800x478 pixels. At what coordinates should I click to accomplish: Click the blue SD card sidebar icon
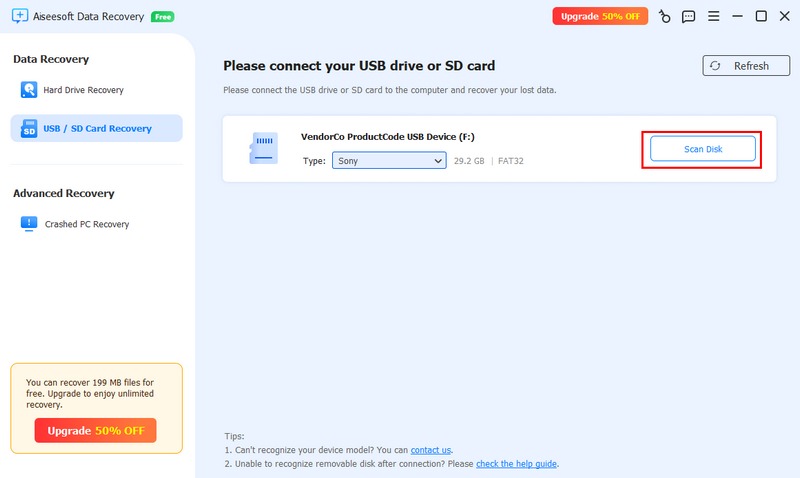pyautogui.click(x=29, y=128)
